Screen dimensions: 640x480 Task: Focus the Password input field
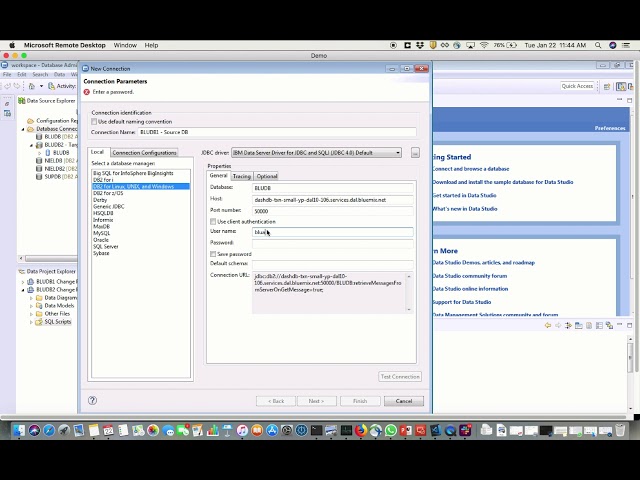tap(333, 243)
